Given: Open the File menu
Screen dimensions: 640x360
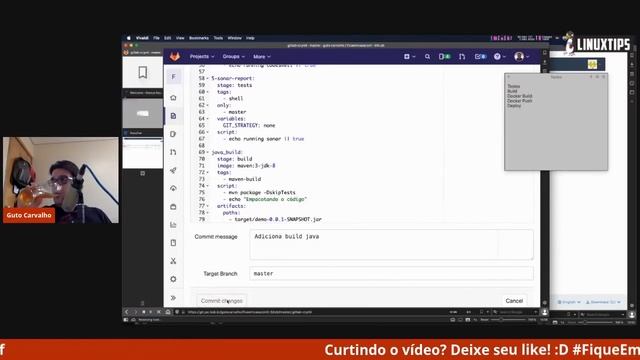Looking at the screenshot, I should [x=156, y=38].
